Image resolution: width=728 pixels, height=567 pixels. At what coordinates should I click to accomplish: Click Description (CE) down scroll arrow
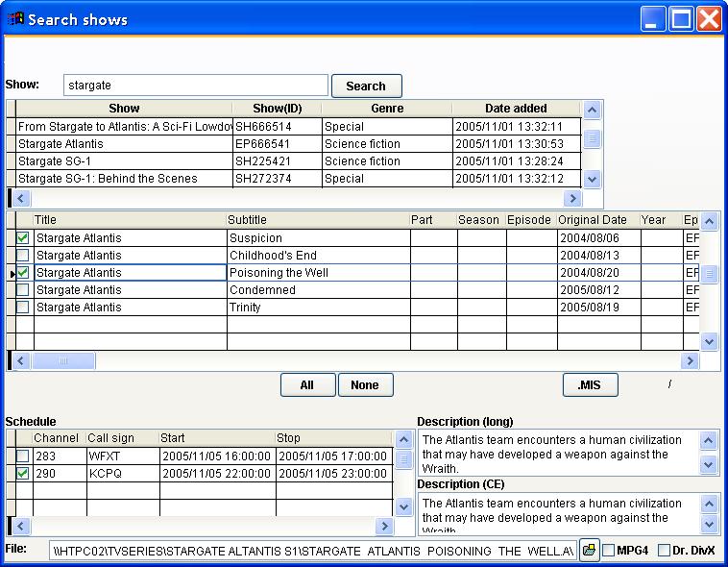(710, 525)
